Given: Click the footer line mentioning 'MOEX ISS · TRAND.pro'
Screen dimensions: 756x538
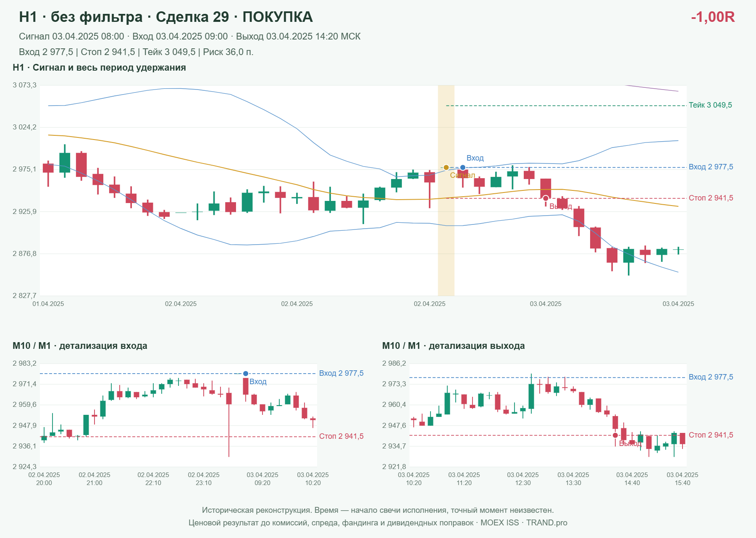Looking at the screenshot, I should pos(378,523).
